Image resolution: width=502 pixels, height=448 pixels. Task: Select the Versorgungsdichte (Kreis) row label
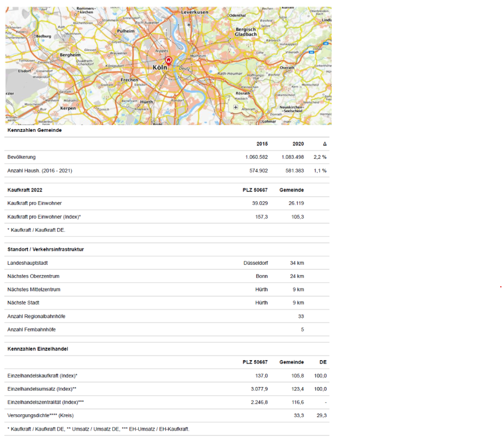click(x=40, y=415)
